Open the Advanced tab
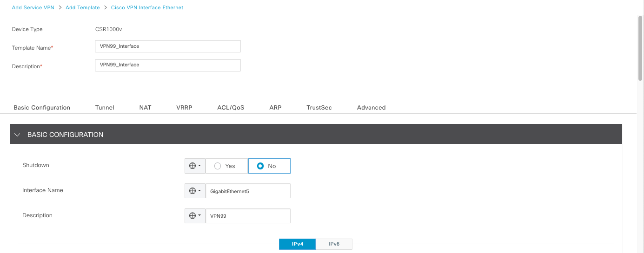This screenshot has width=644, height=253. [x=371, y=107]
